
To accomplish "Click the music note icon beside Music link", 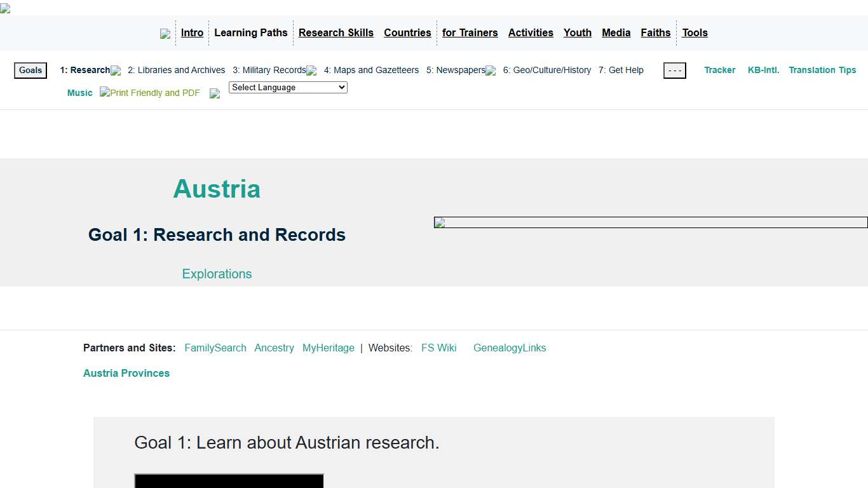I will [x=215, y=93].
